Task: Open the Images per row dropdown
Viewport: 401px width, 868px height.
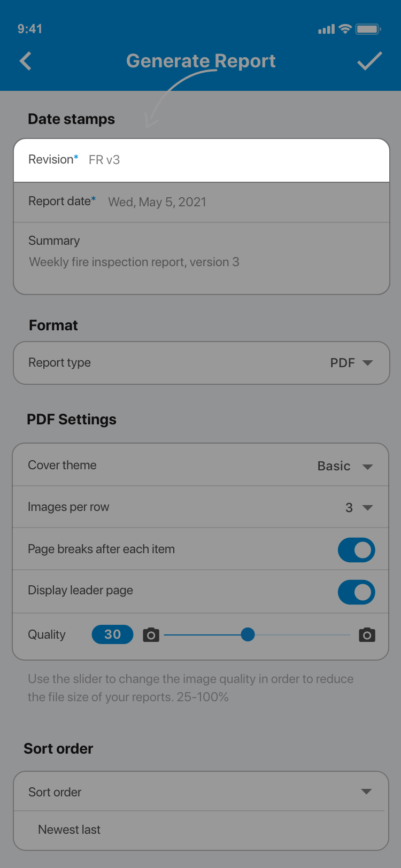Action: pos(359,508)
